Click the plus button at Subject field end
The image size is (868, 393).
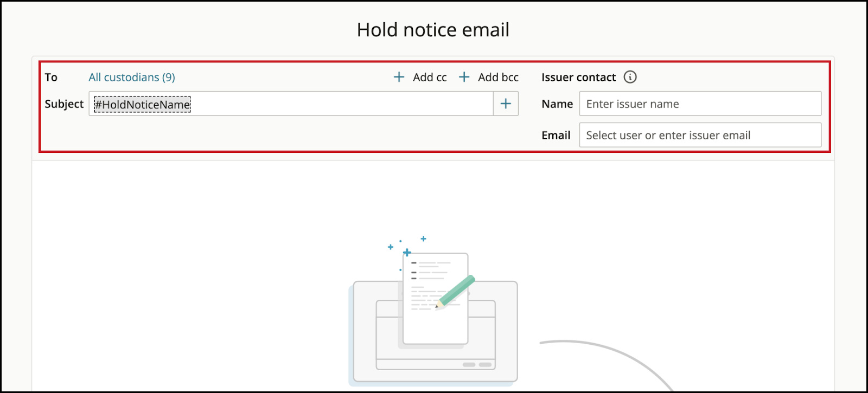point(506,104)
